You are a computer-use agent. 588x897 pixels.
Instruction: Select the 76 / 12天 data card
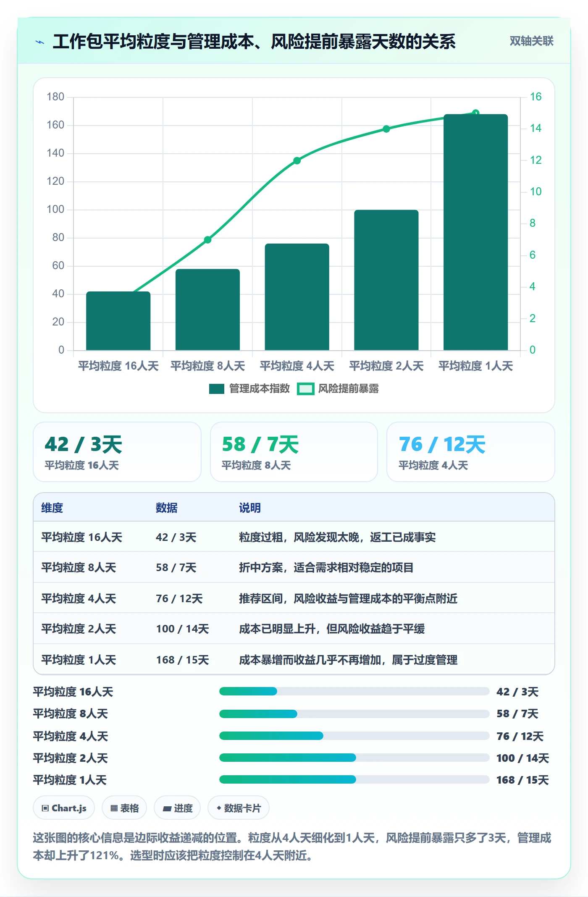[470, 452]
